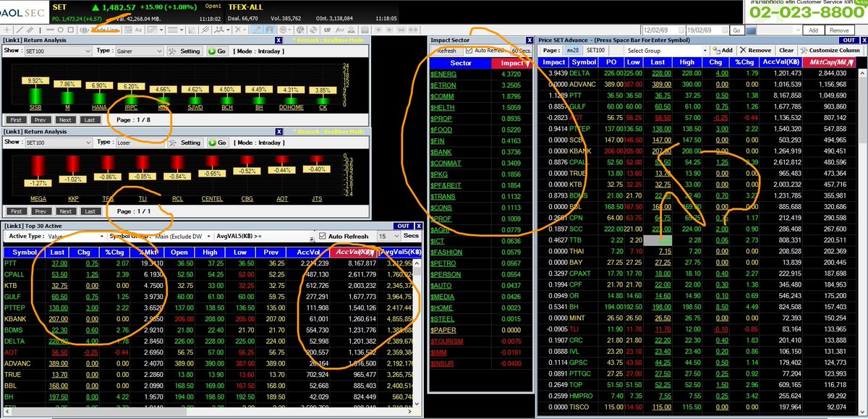Select the horizontal line drawing tool
Screen dimensions: 868x419
tap(50, 30)
